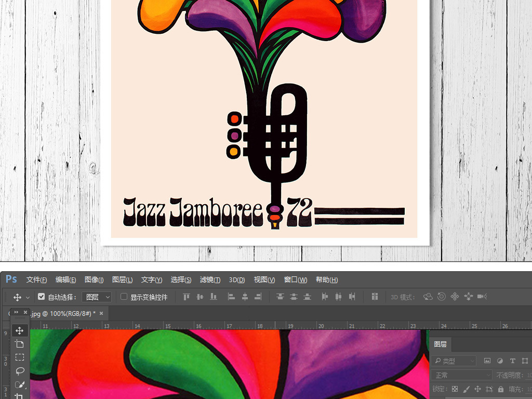Open the 图层 auto-select target dropdown
Viewport: 532px width, 399px height.
[x=97, y=297]
